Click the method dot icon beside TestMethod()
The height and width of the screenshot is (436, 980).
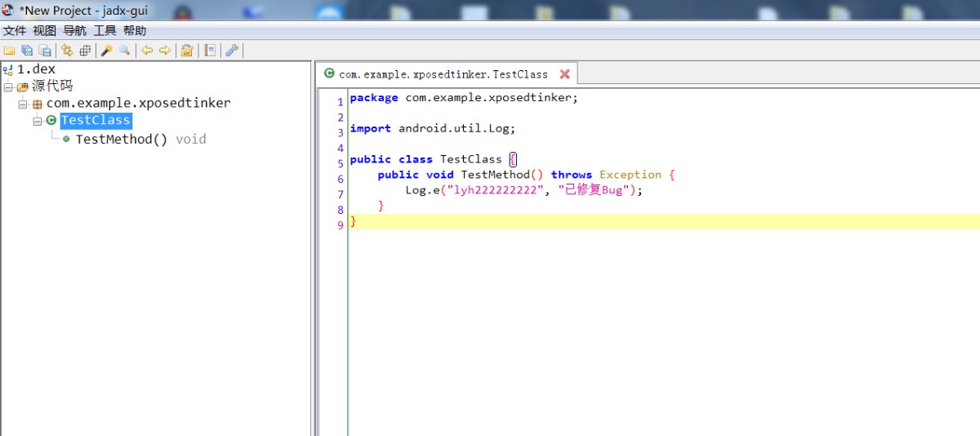pos(66,139)
